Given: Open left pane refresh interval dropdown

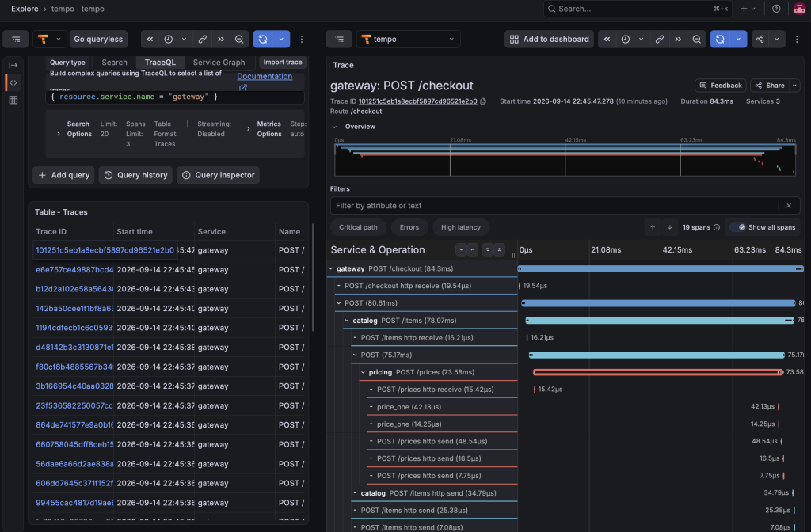Looking at the screenshot, I should 281,40.
